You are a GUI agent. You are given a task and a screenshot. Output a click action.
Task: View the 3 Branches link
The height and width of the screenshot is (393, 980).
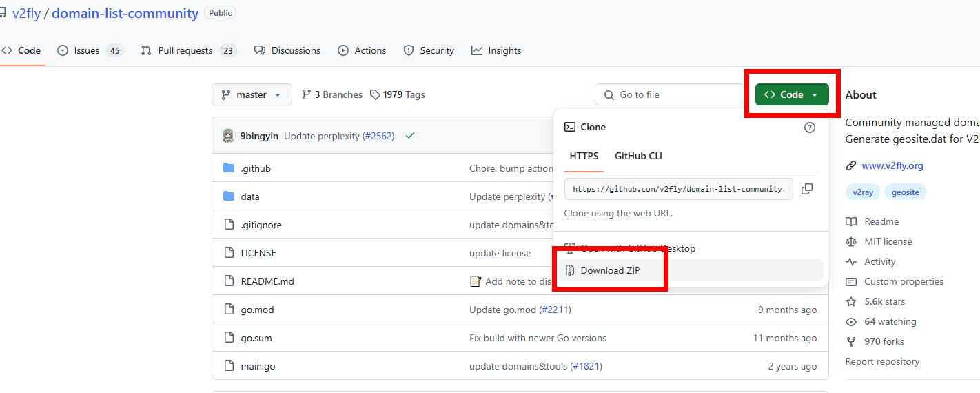(331, 94)
